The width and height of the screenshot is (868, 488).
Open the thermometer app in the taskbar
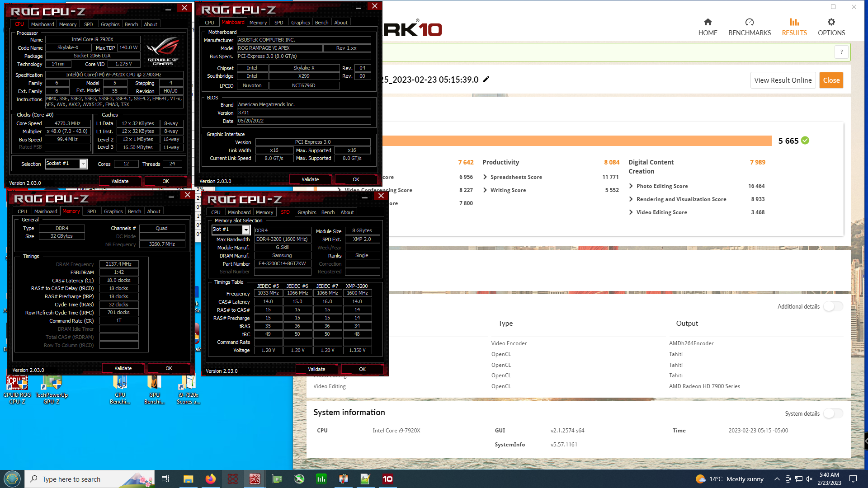pyautogui.click(x=344, y=479)
